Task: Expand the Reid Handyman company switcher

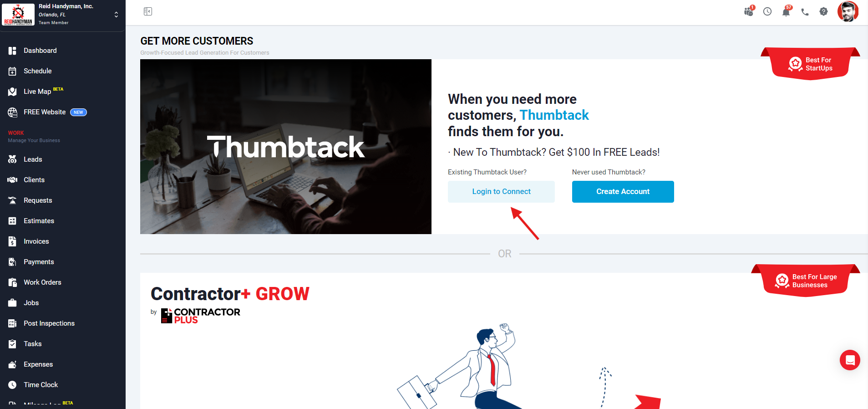Action: click(x=117, y=15)
